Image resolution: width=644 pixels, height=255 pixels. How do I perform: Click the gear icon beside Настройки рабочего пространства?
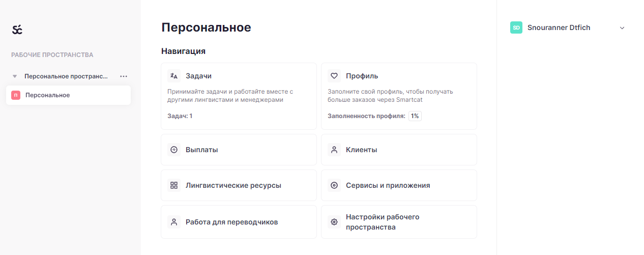tap(334, 222)
